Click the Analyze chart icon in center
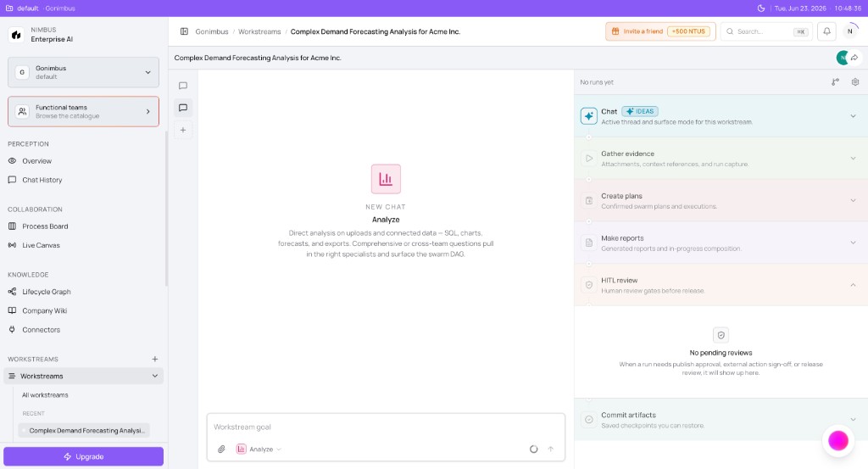Image resolution: width=868 pixels, height=469 pixels. tap(386, 179)
